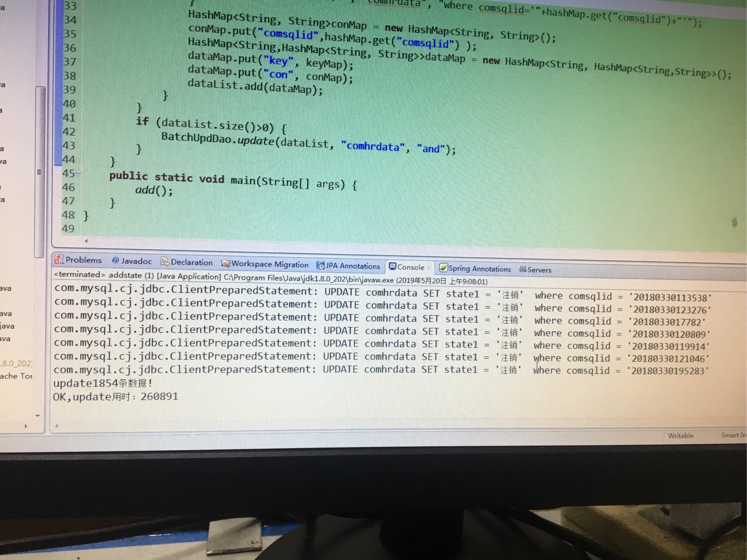Click the BatchUpdDao.update call in code

[x=309, y=143]
